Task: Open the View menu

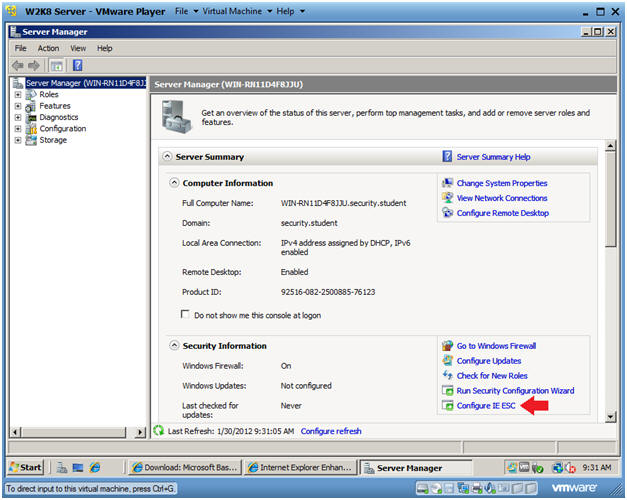Action: coord(78,48)
